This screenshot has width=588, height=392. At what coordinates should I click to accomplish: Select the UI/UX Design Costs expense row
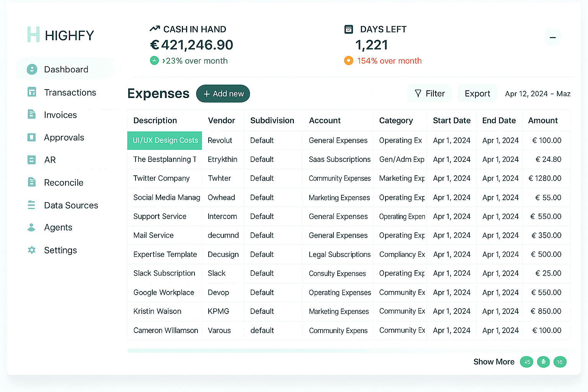point(164,140)
